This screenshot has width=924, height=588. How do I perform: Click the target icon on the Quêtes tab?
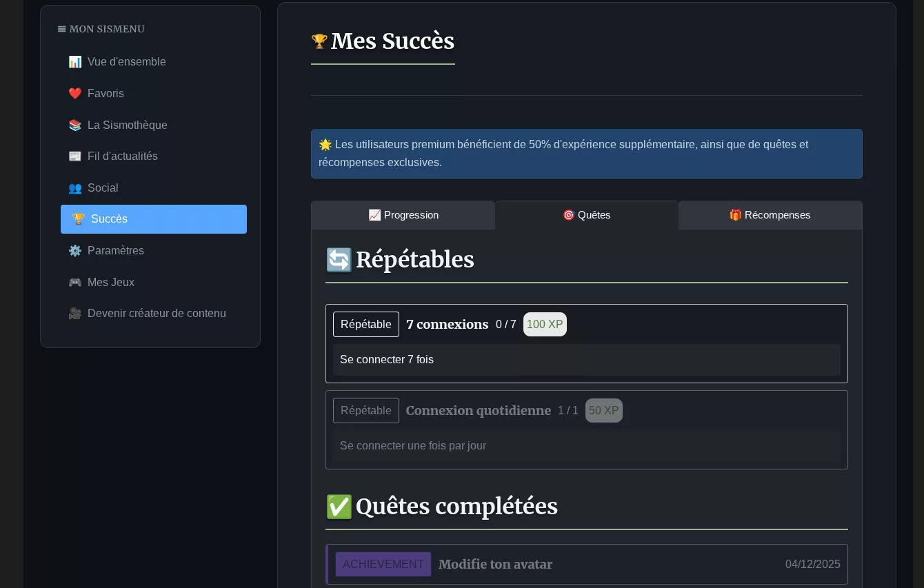pyautogui.click(x=569, y=215)
